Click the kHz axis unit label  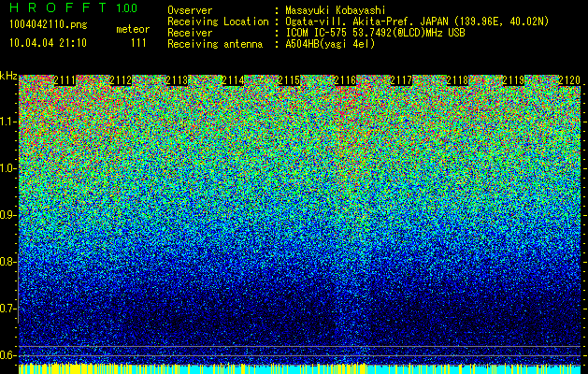[8, 76]
